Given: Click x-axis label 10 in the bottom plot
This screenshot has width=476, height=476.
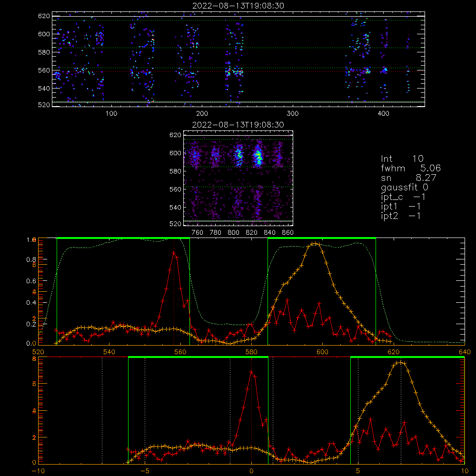Looking at the screenshot, I should click(x=465, y=471).
